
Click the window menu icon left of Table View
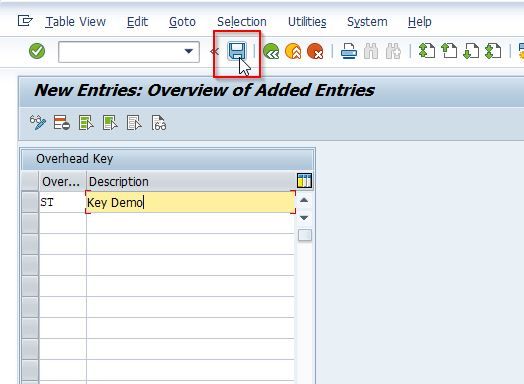(x=25, y=21)
